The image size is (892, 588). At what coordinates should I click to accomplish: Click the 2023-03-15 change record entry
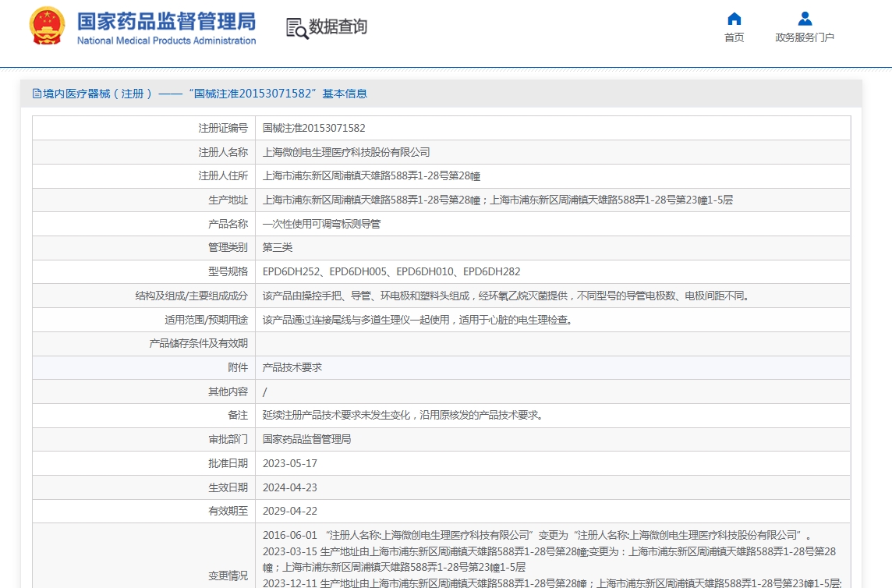click(549, 560)
